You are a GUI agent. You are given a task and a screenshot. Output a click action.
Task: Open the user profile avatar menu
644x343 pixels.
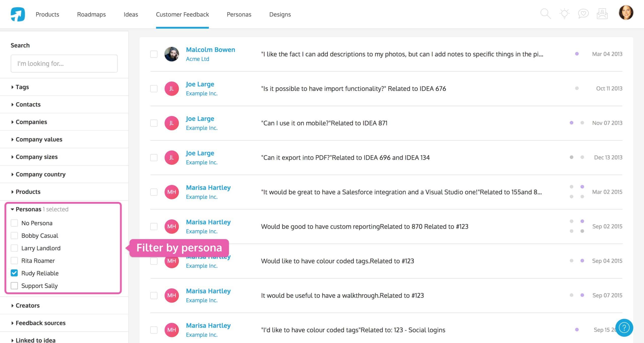[x=626, y=13]
